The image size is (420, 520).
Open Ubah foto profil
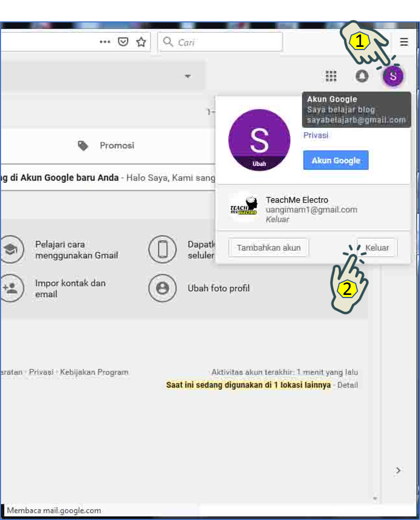[x=219, y=288]
